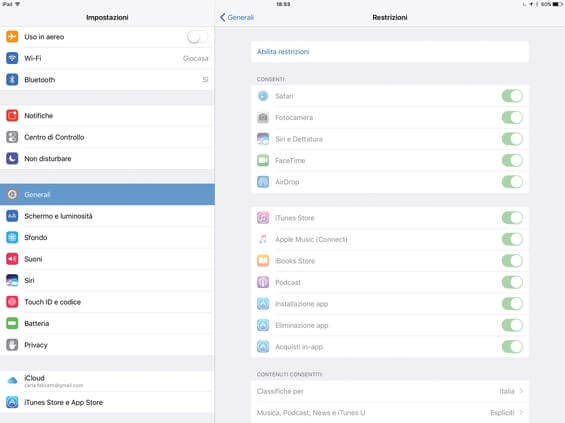Open Wi-Fi settings row
The height and width of the screenshot is (423, 565).
107,58
